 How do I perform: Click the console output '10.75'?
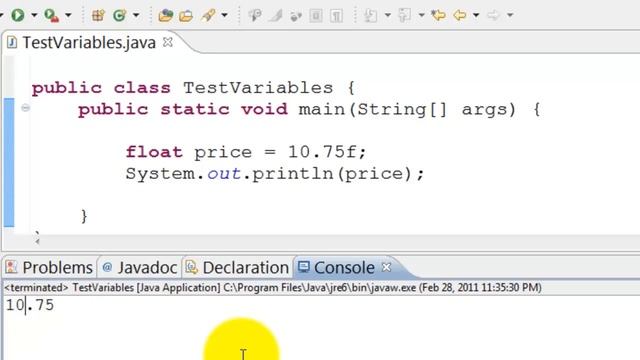pyautogui.click(x=30, y=305)
